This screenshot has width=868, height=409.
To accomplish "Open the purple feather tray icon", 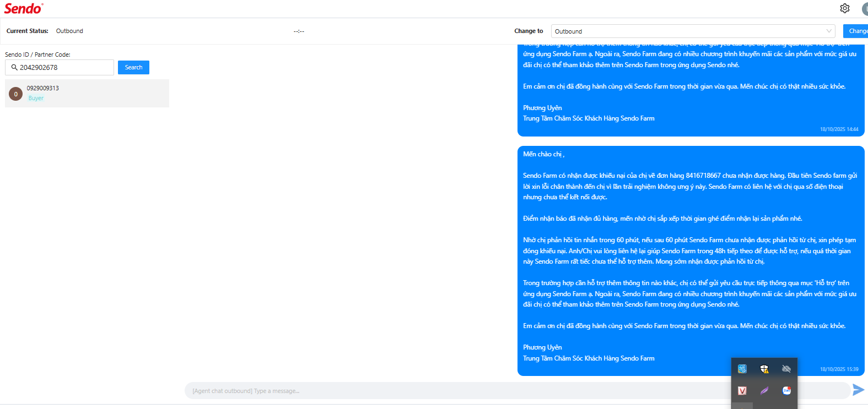I will tap(764, 391).
